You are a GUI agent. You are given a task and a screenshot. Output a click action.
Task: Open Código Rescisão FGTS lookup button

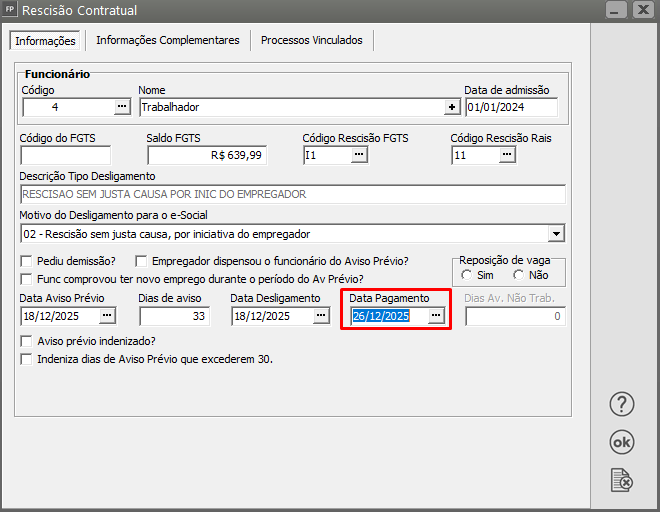click(359, 155)
